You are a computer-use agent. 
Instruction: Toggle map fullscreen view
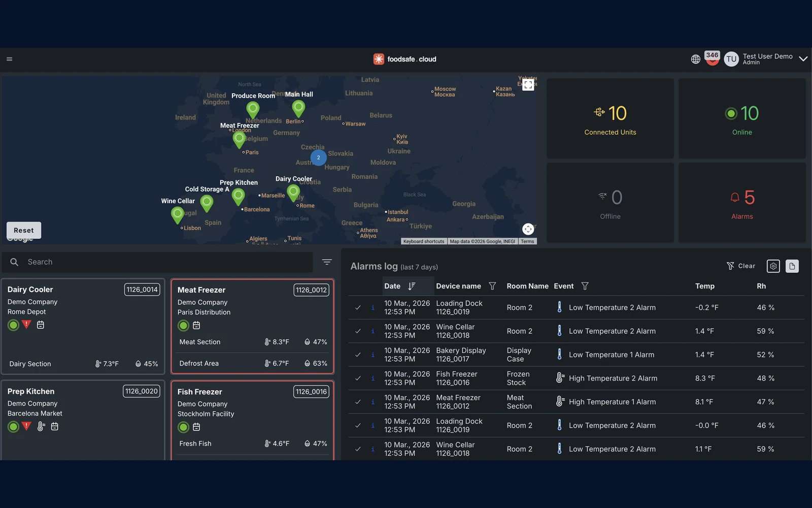(528, 85)
